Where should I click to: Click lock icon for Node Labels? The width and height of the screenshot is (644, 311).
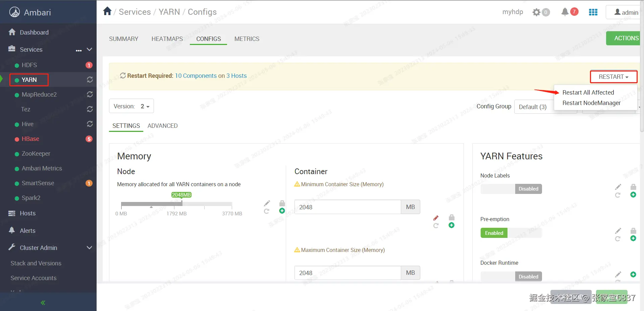coord(633,187)
